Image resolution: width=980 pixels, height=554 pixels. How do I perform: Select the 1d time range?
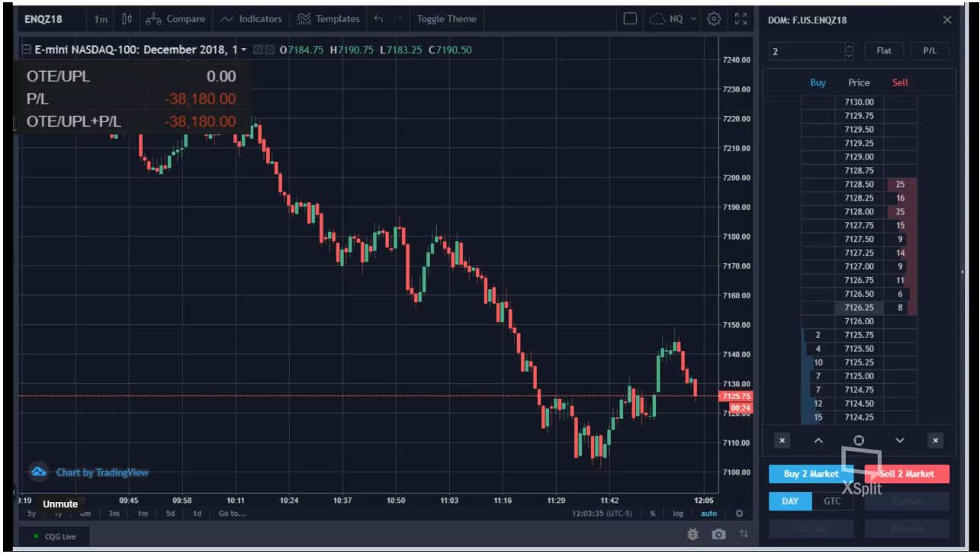pos(197,514)
